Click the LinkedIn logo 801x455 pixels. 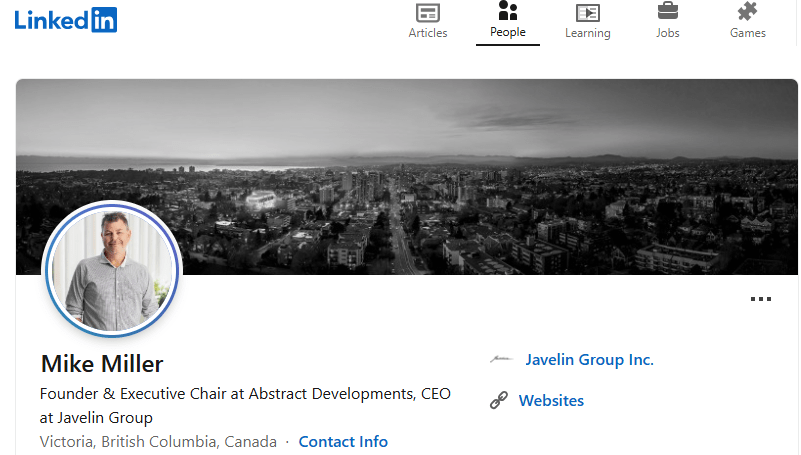click(66, 19)
